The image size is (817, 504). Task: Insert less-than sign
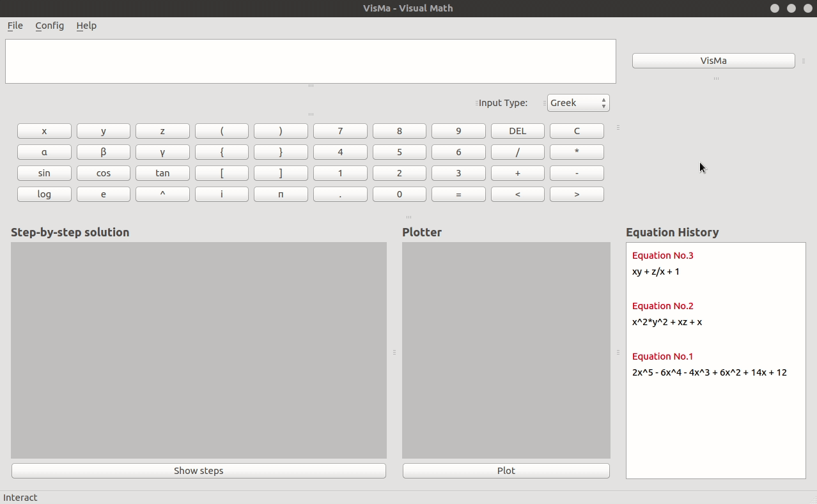pos(518,194)
